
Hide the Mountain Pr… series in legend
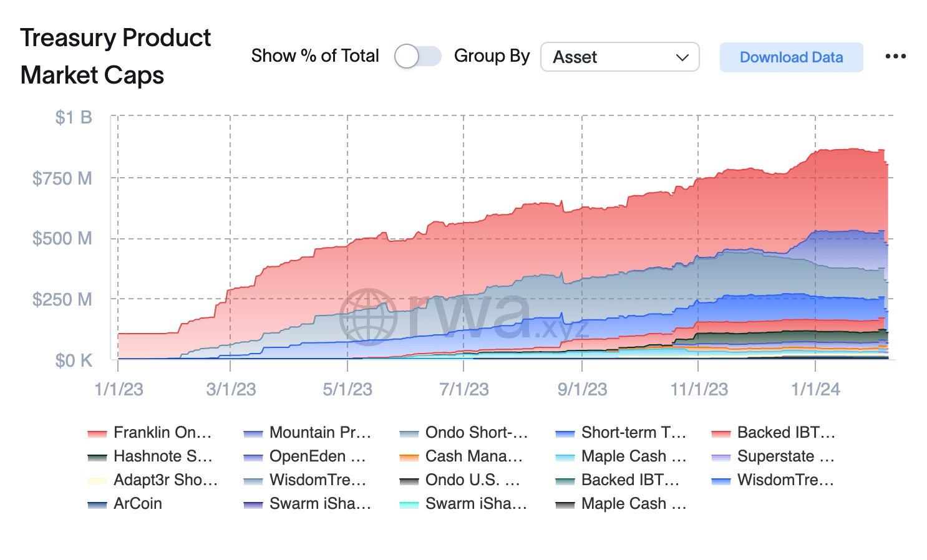click(308, 433)
